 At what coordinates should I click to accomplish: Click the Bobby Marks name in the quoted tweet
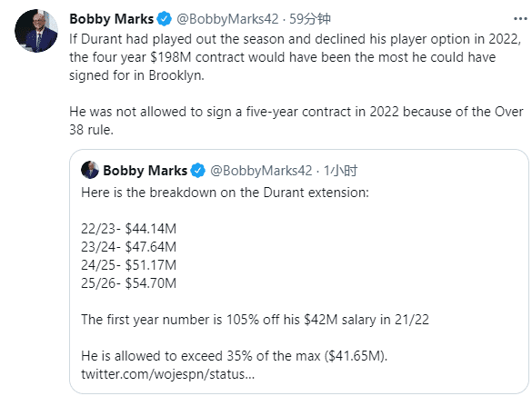145,171
